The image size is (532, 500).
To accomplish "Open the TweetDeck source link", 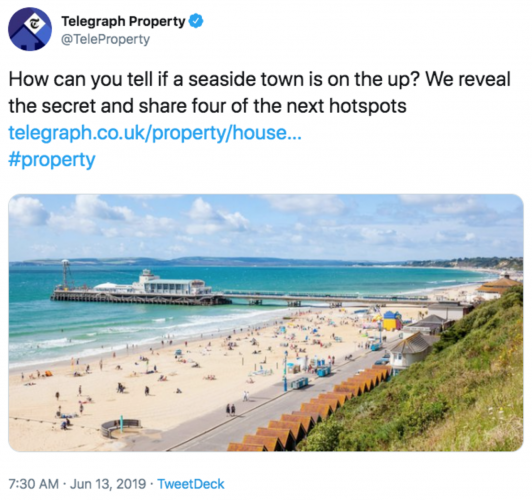I will [x=191, y=484].
